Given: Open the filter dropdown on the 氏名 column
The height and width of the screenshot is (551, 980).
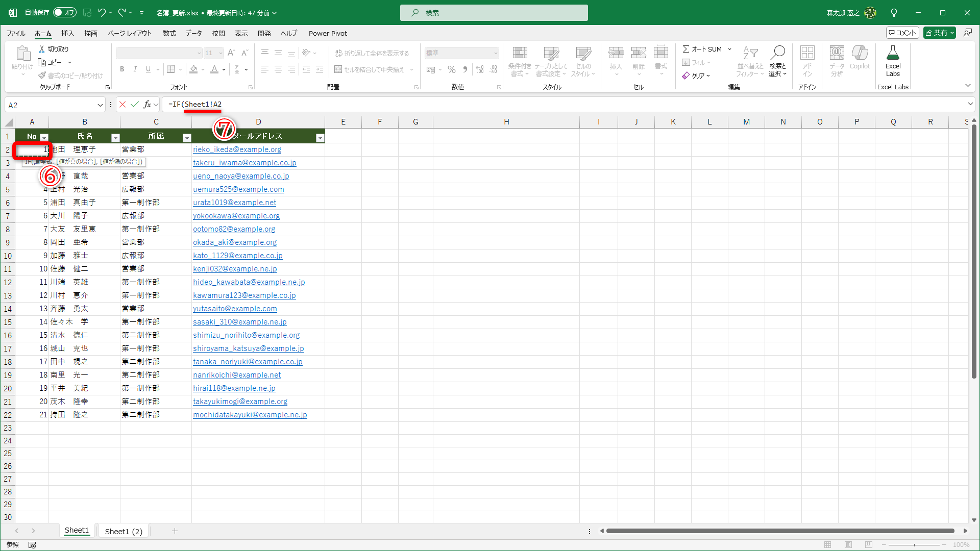Looking at the screenshot, I should [x=115, y=137].
